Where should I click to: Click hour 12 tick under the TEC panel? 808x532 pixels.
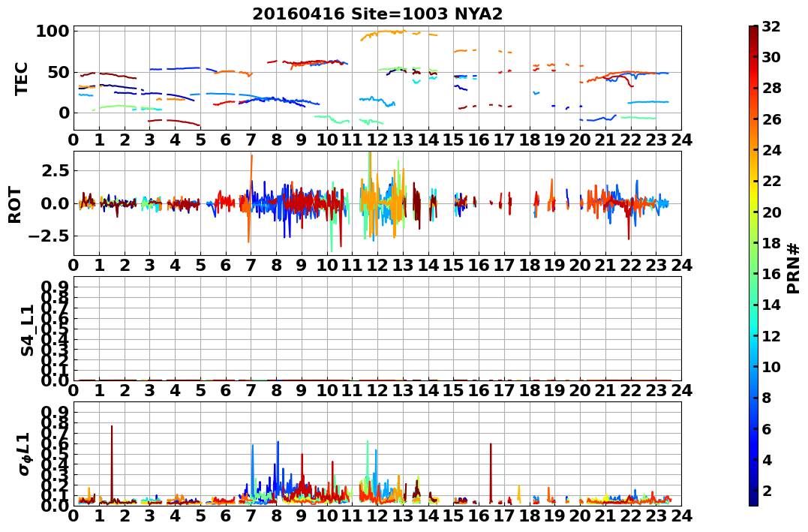[x=377, y=140]
